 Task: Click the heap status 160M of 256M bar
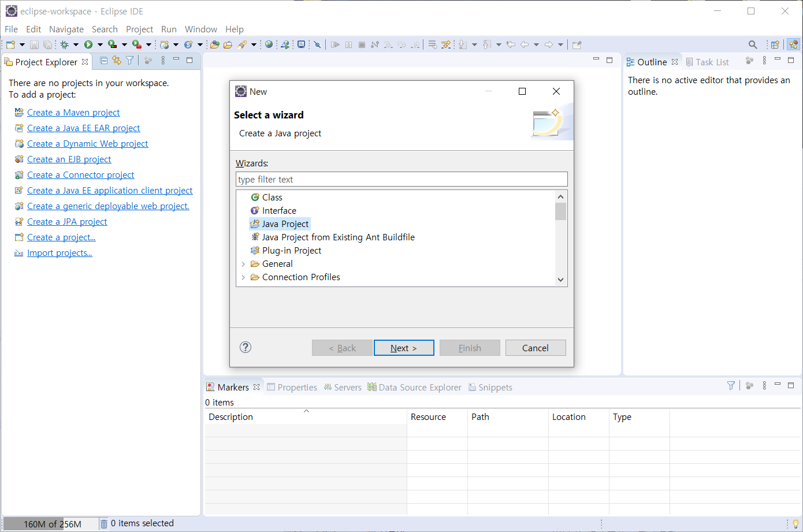(x=50, y=524)
